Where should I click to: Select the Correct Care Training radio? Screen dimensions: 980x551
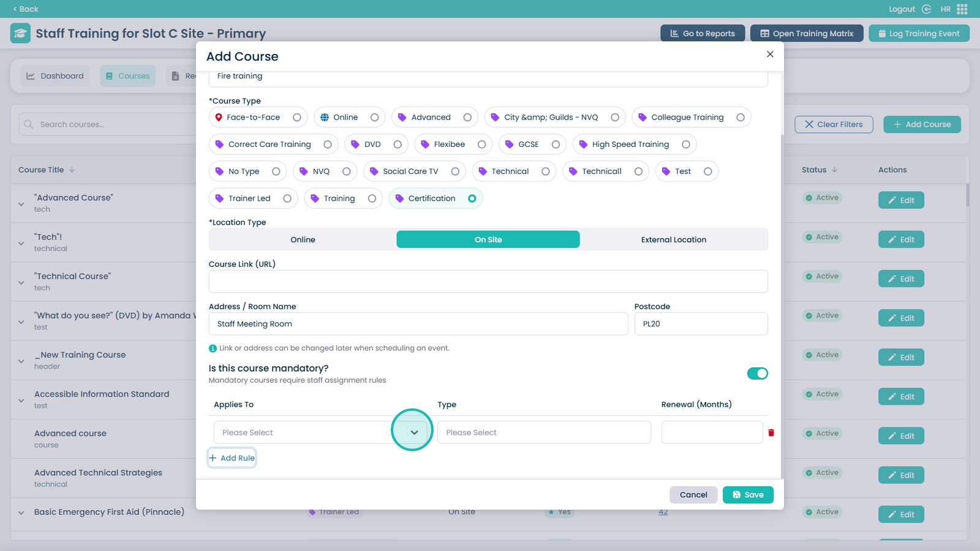click(x=328, y=144)
